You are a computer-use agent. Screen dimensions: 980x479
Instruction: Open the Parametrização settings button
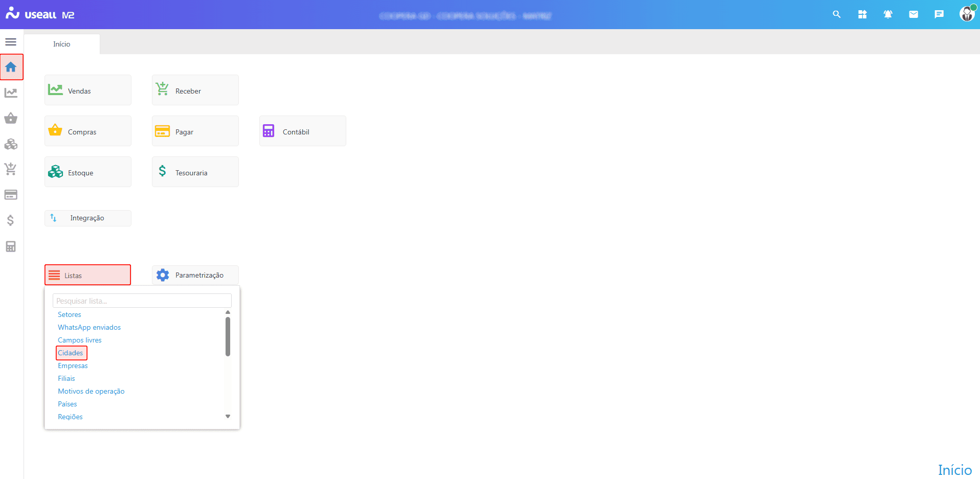pyautogui.click(x=195, y=275)
